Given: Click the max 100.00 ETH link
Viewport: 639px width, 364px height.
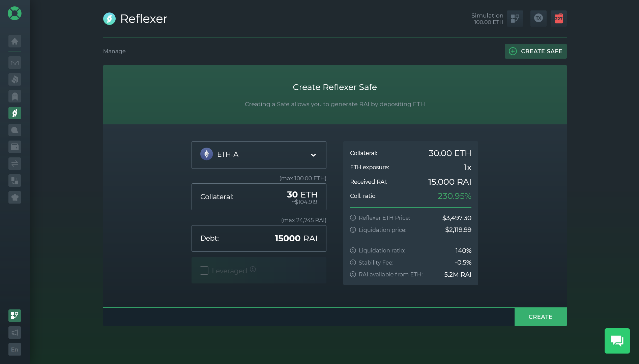Looking at the screenshot, I should pos(303,178).
